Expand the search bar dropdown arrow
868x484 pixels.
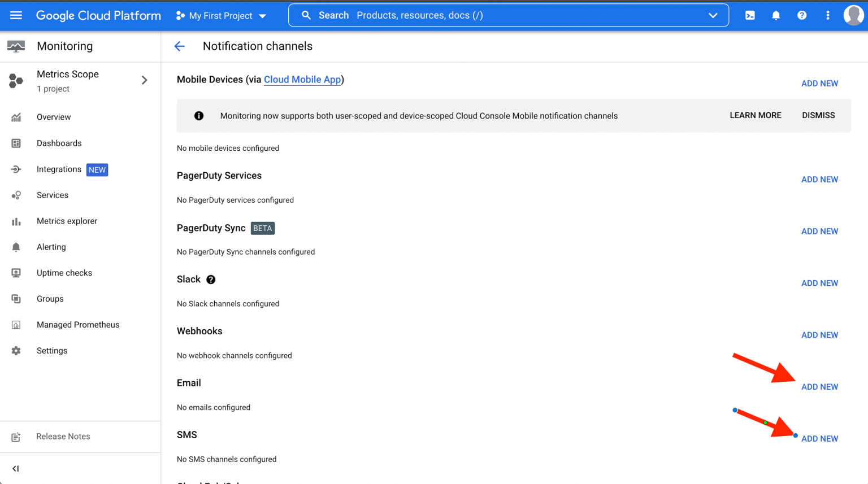click(713, 15)
